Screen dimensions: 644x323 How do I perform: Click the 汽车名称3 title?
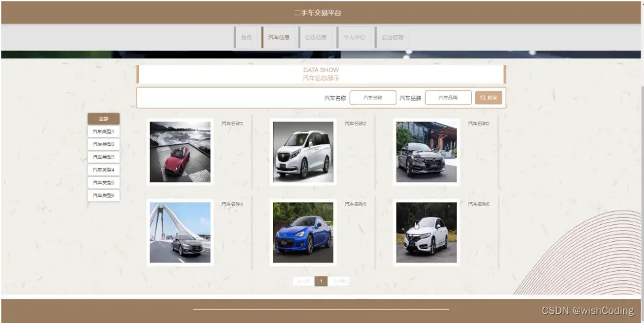(x=479, y=123)
